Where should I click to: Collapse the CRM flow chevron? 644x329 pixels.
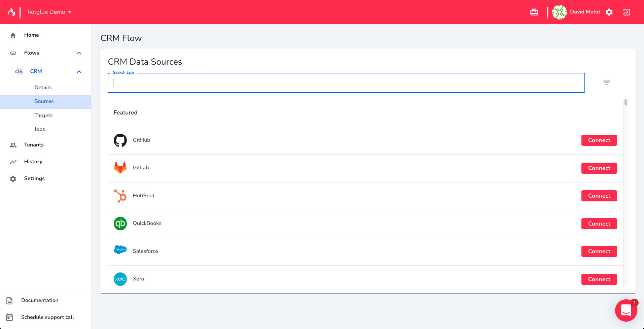[x=79, y=71]
